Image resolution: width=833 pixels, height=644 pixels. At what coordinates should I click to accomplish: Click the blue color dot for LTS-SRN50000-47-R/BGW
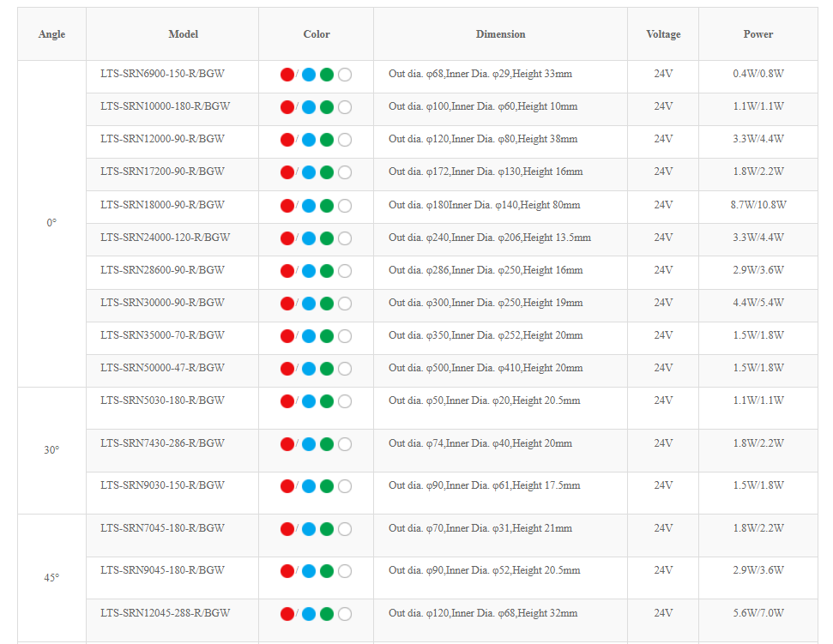point(309,369)
